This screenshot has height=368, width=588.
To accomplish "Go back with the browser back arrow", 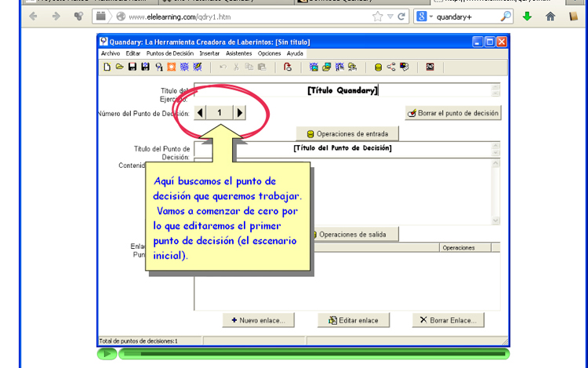I will 33,16.
